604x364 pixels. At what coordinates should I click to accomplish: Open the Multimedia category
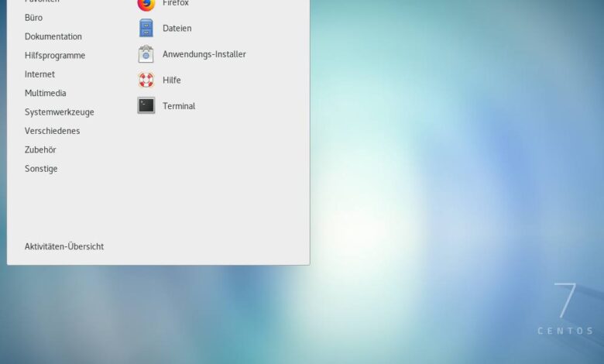tap(45, 93)
